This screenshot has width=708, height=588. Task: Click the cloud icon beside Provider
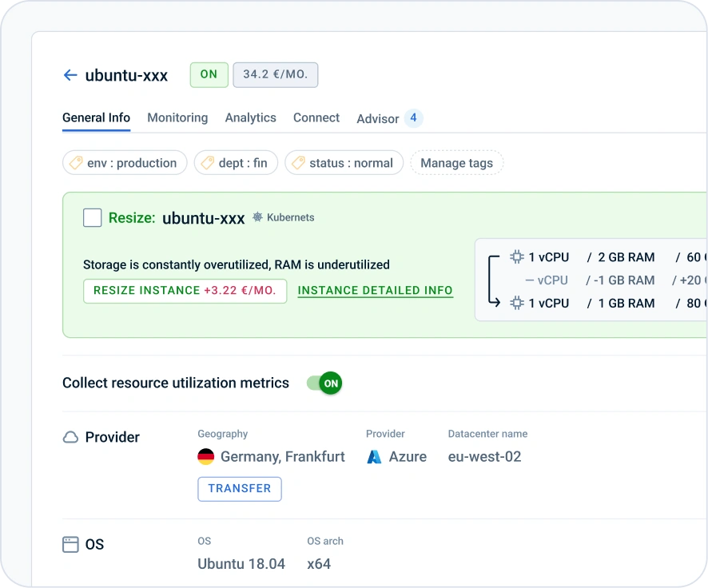pos(70,437)
